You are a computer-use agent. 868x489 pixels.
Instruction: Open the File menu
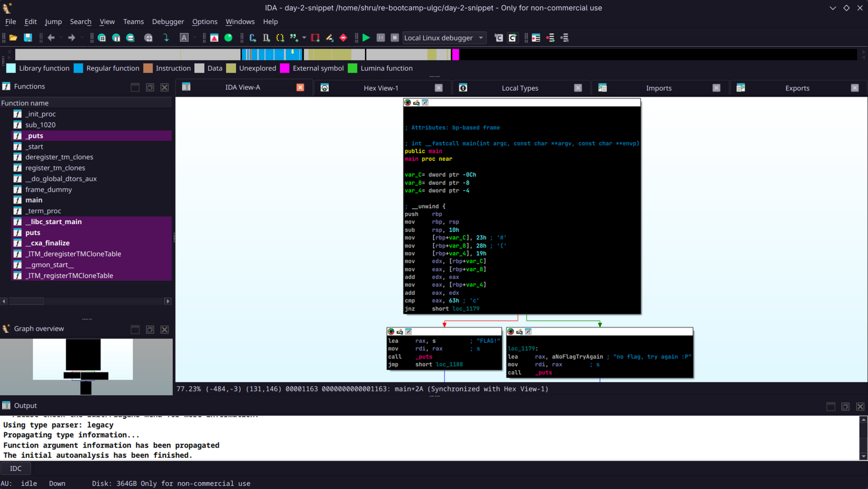pyautogui.click(x=10, y=22)
